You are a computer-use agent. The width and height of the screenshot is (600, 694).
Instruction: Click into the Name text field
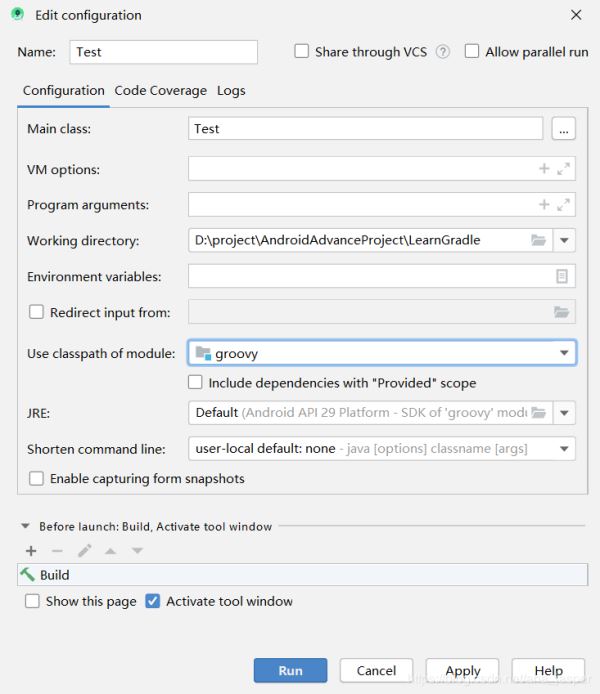point(163,52)
